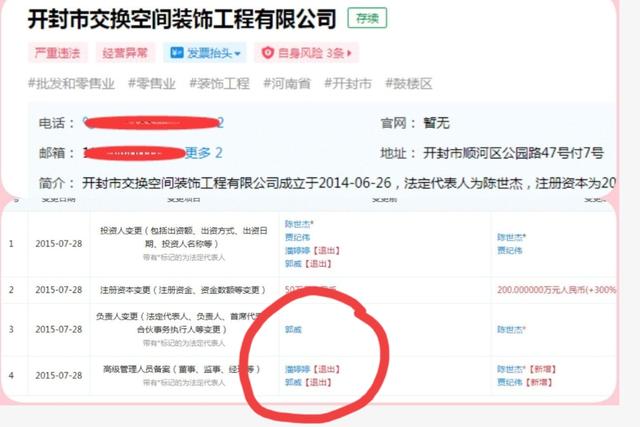The image size is (640, 427).
Task: Click the date 2015-07-28 in row 3
Action: click(58, 329)
